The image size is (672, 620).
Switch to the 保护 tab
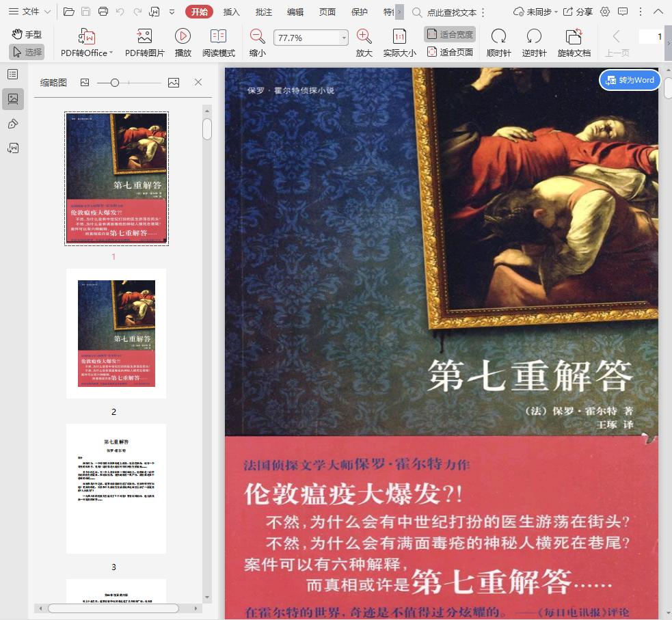pos(359,12)
